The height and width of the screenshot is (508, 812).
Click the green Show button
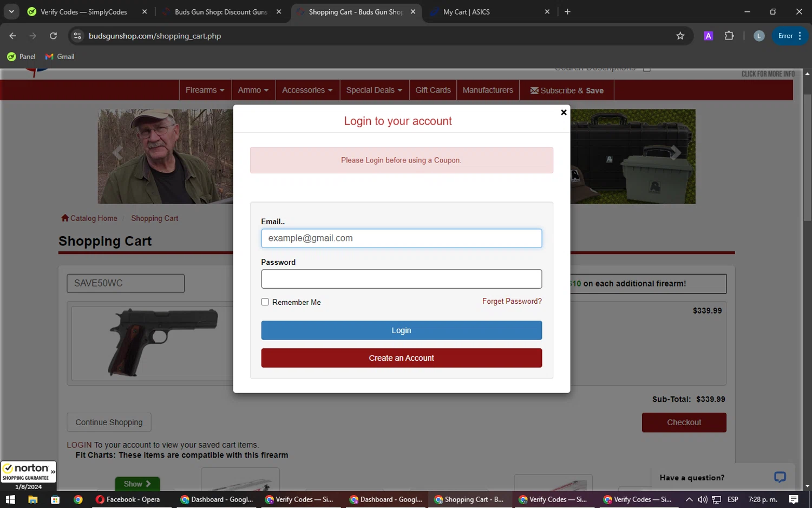coord(137,484)
